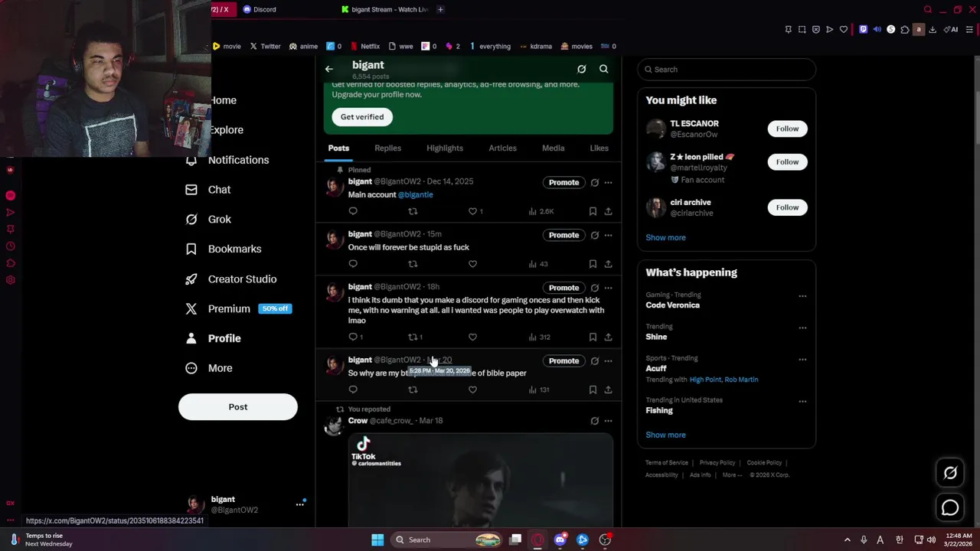Image resolution: width=980 pixels, height=551 pixels.
Task: Repost the 'Once will forever be stupid' post
Action: pos(413,264)
